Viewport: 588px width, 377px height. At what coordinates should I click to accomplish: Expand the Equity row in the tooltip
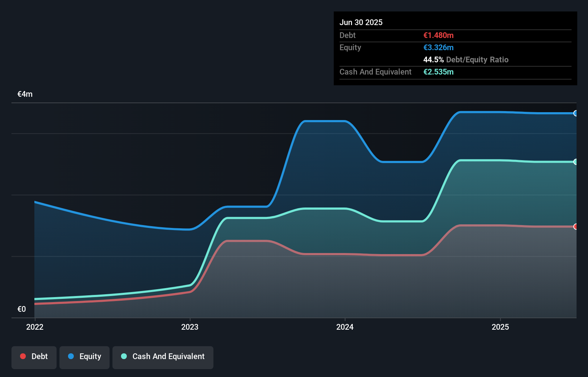coord(394,47)
